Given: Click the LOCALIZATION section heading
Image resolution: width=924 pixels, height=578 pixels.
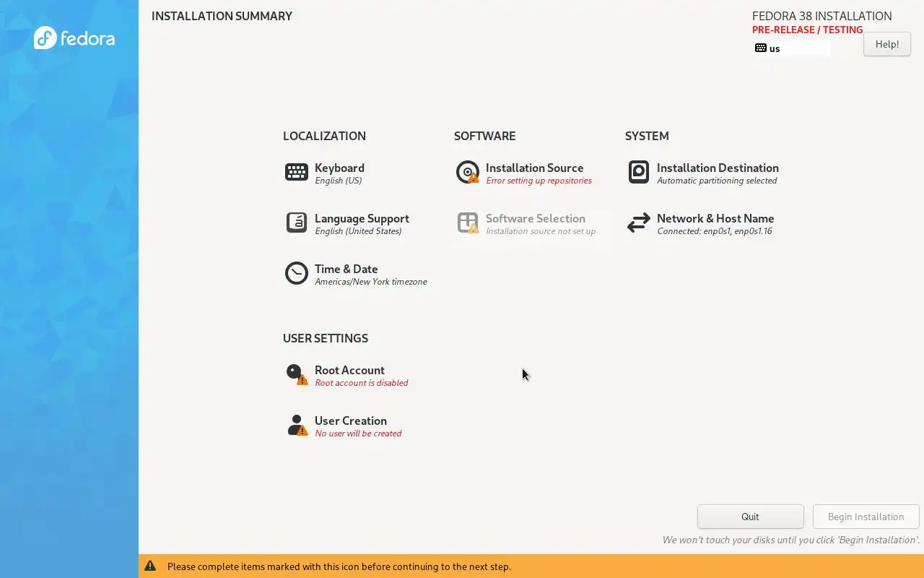Looking at the screenshot, I should click(x=324, y=136).
